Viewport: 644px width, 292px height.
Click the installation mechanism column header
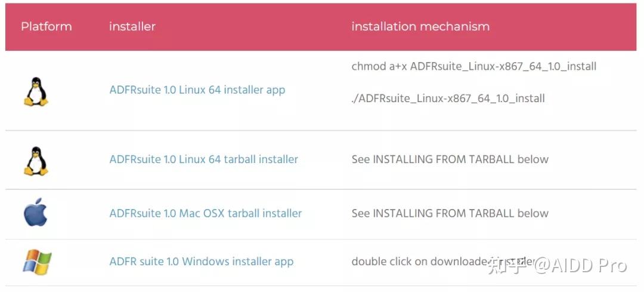click(420, 27)
